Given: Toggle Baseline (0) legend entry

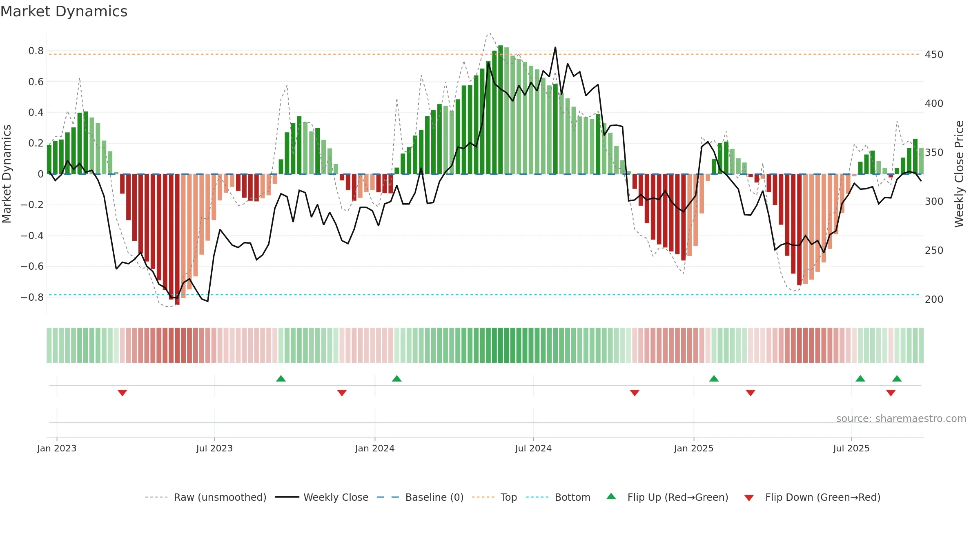Looking at the screenshot, I should click(x=420, y=497).
